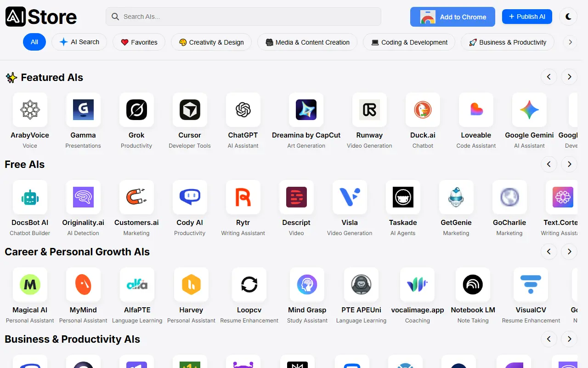Open the AlfaPTE language learning icon
Viewport: 588px width, 368px height.
point(137,285)
